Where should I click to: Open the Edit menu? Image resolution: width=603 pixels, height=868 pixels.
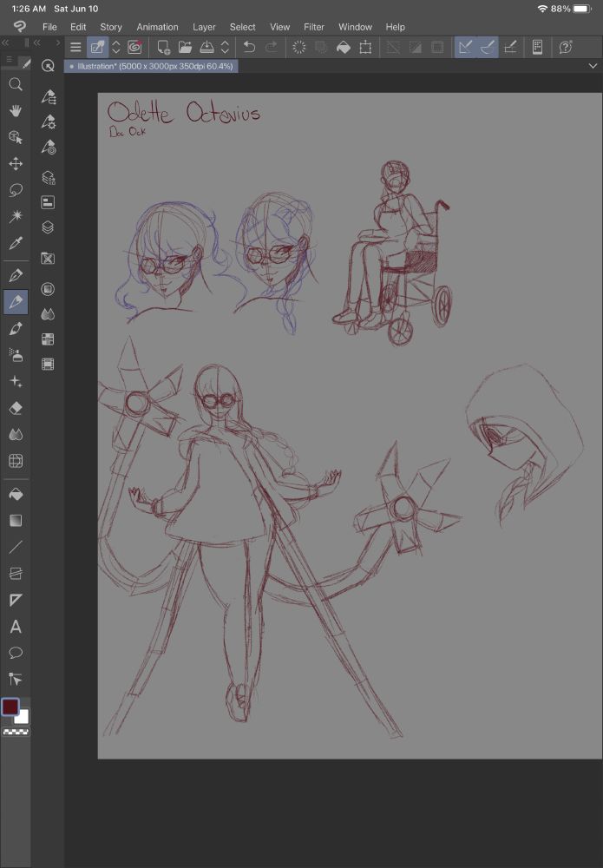click(x=78, y=27)
